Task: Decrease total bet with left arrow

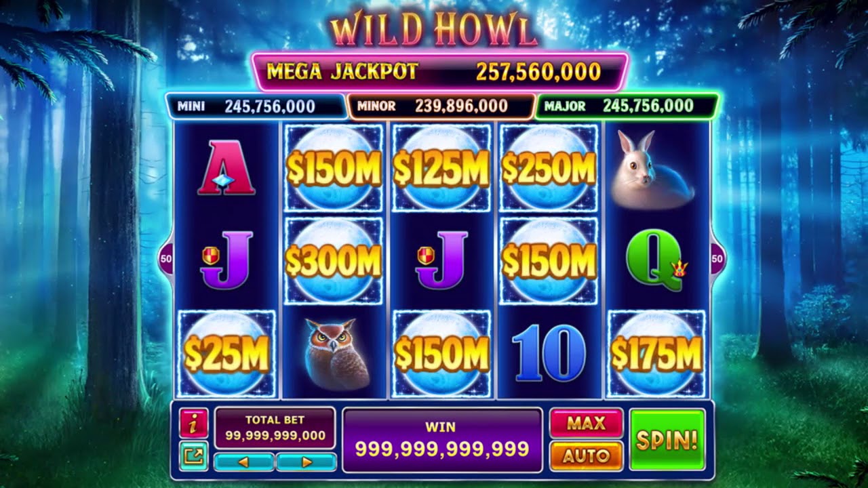Action: click(x=244, y=462)
